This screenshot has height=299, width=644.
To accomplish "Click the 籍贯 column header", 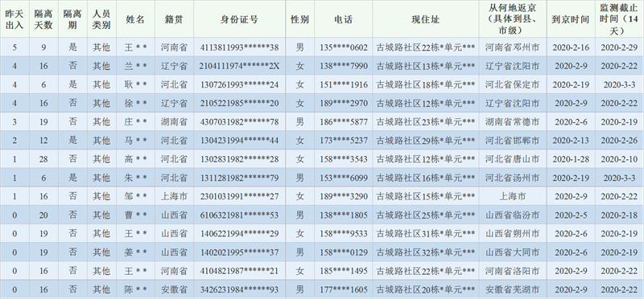I will click(174, 19).
